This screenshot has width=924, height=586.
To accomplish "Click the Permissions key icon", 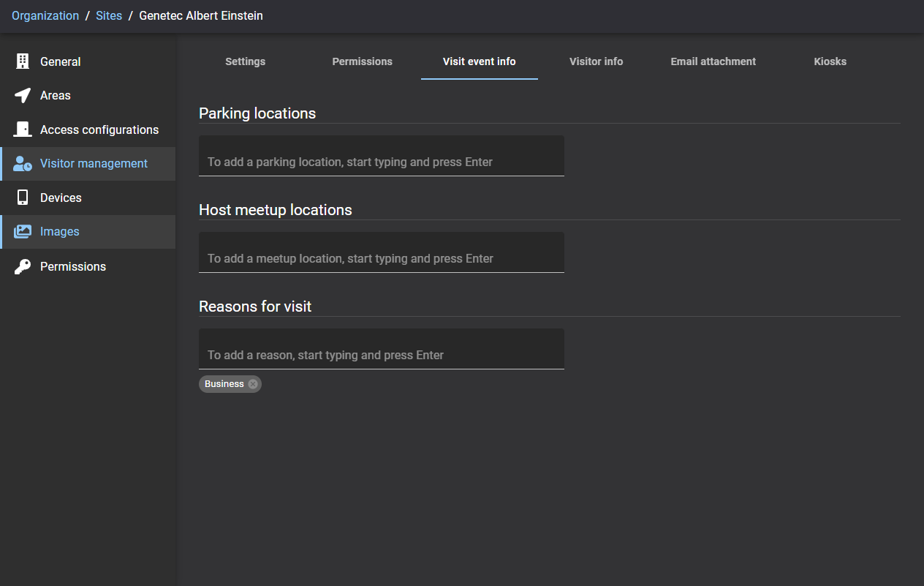I will coord(22,266).
